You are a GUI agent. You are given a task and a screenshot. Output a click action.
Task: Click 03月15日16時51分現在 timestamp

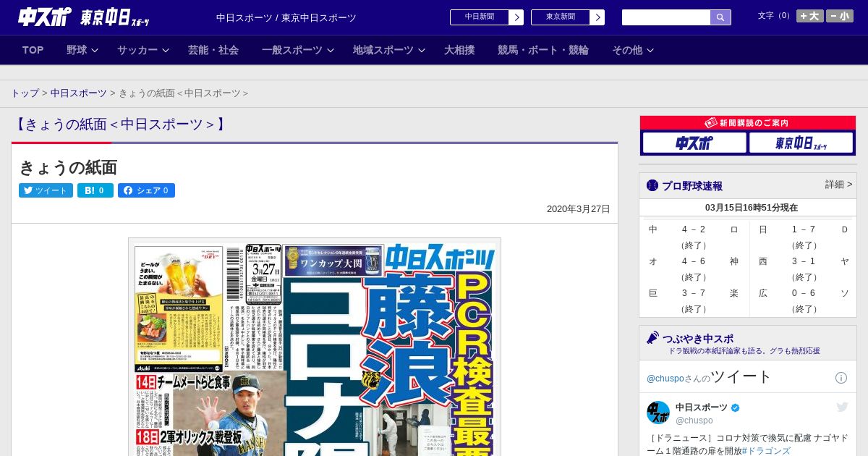pos(752,208)
